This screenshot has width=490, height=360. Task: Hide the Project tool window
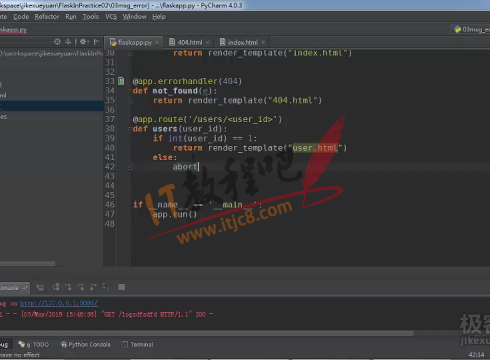96,42
